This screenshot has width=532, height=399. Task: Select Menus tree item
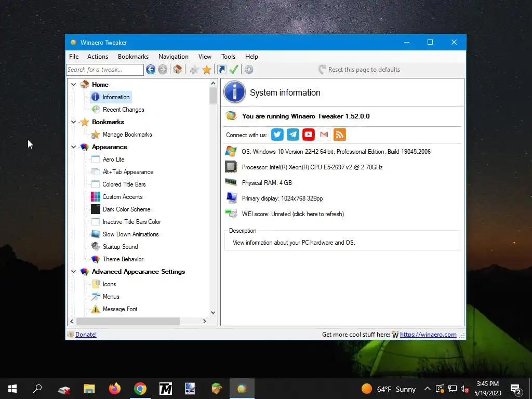tap(111, 297)
